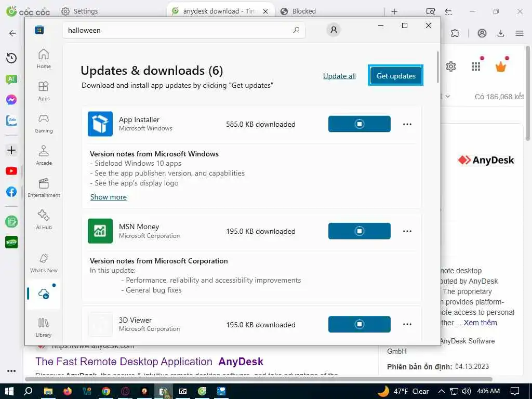Open Facebook in browser sidebar
This screenshot has width=532, height=399.
point(11,192)
